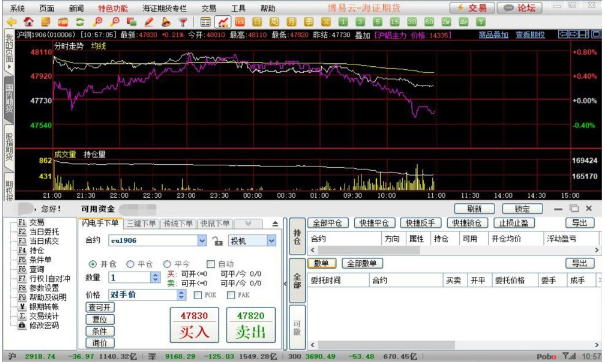This screenshot has height=362, width=605.
Task: Click the yellow back arrow toolbar icon
Action: pyautogui.click(x=12, y=22)
